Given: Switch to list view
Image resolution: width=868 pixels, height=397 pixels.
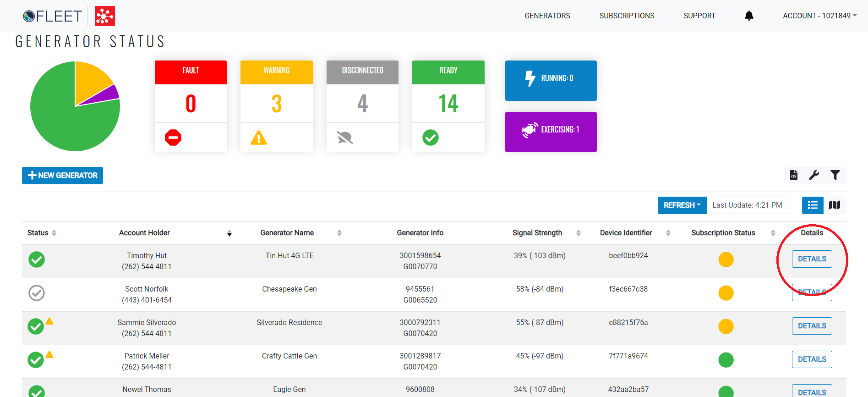Looking at the screenshot, I should click(x=813, y=205).
